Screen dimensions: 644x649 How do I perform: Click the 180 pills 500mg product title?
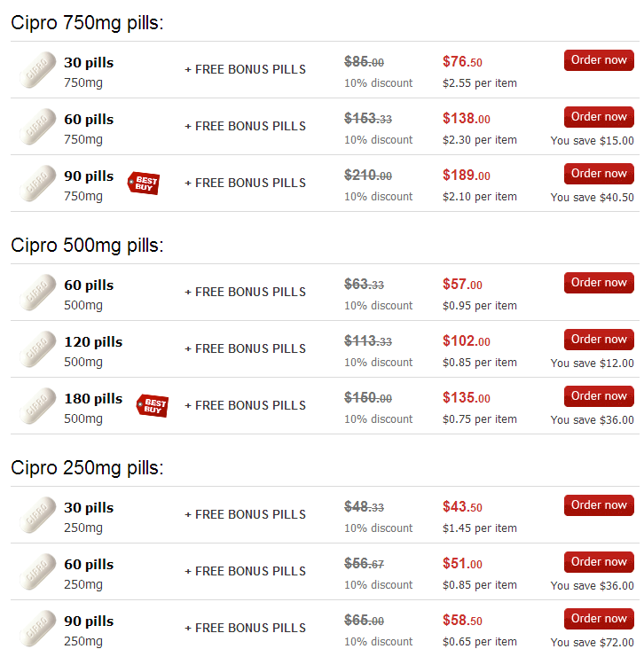93,399
